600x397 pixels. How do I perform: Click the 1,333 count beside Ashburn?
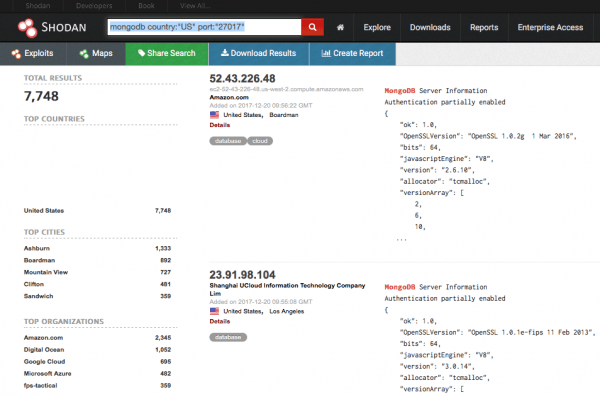tap(163, 248)
